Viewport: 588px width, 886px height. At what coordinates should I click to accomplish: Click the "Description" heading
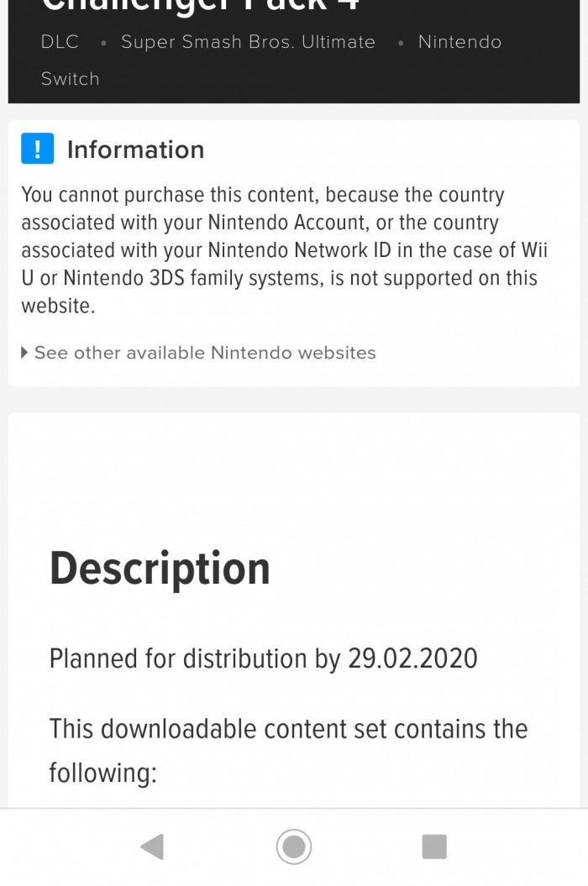[160, 569]
